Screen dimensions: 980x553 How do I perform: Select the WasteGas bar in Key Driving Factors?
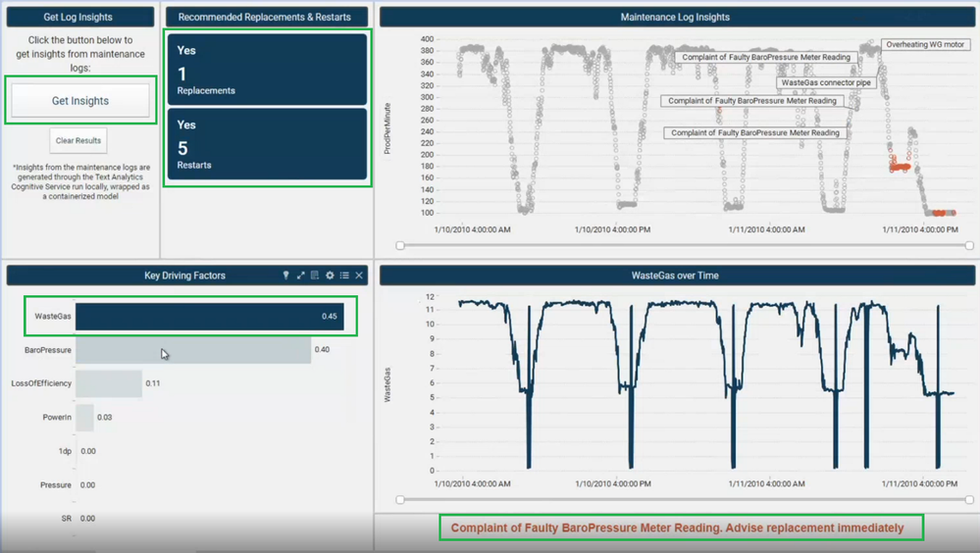click(x=209, y=316)
